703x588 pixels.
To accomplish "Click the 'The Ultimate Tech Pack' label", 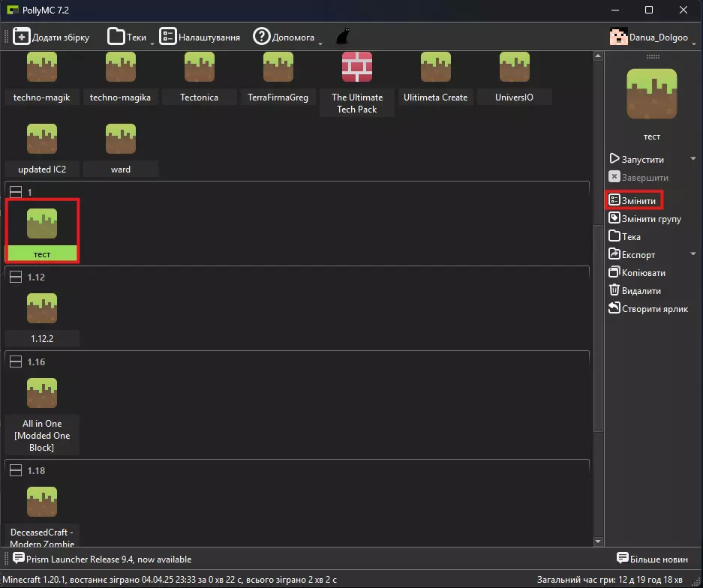I will click(x=357, y=103).
